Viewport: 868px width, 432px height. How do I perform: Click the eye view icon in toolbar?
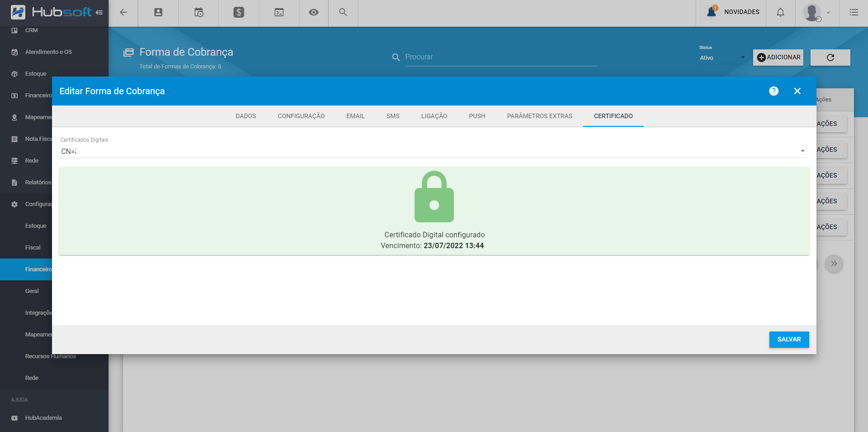pos(313,12)
